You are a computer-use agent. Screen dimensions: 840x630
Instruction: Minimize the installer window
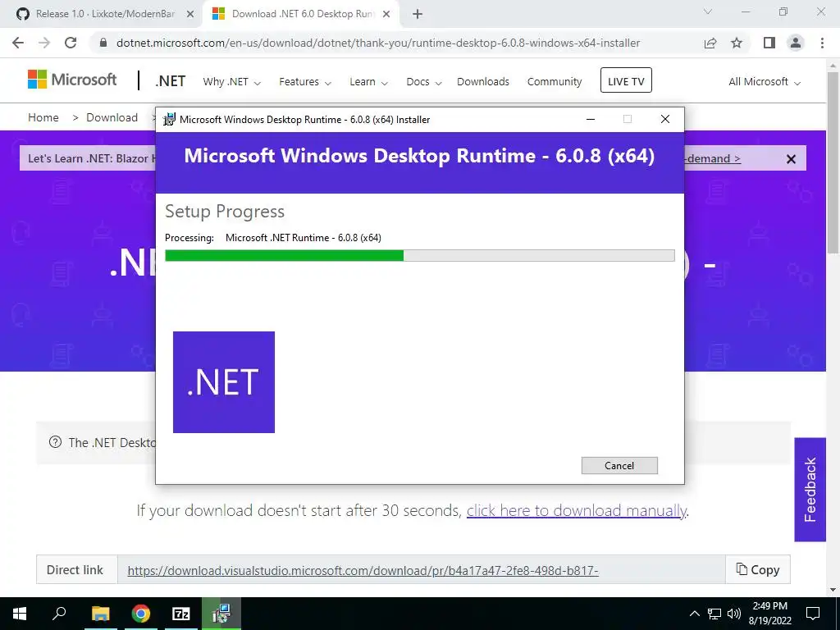(591, 120)
